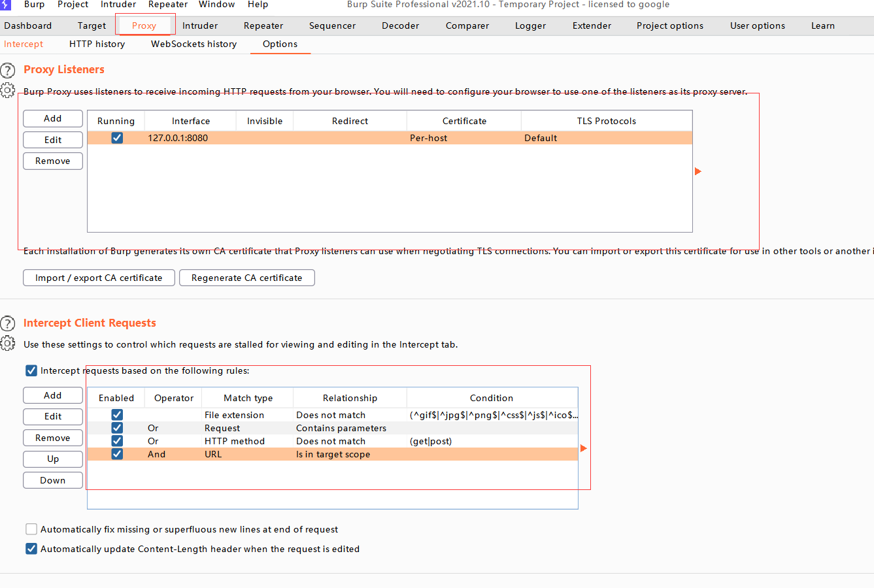Switch to the Sequencer tab
The width and height of the screenshot is (874, 588).
click(x=332, y=25)
